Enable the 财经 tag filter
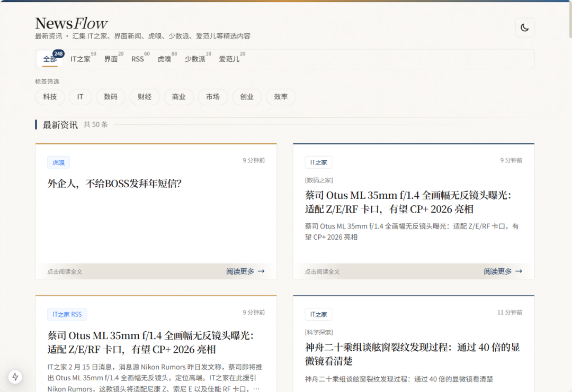 click(x=145, y=97)
